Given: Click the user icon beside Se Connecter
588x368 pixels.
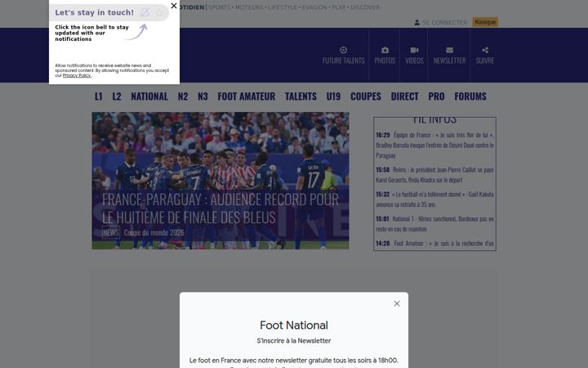Looking at the screenshot, I should tap(416, 23).
